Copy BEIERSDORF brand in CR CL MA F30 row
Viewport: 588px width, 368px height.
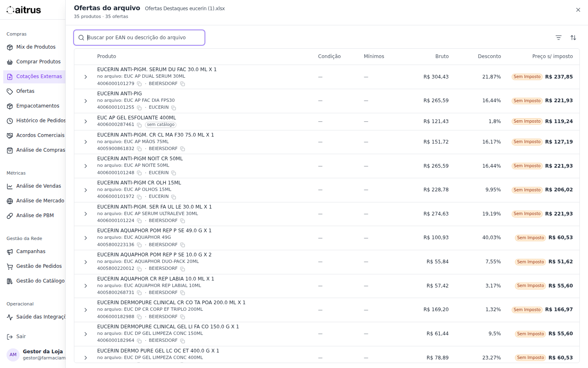click(183, 149)
